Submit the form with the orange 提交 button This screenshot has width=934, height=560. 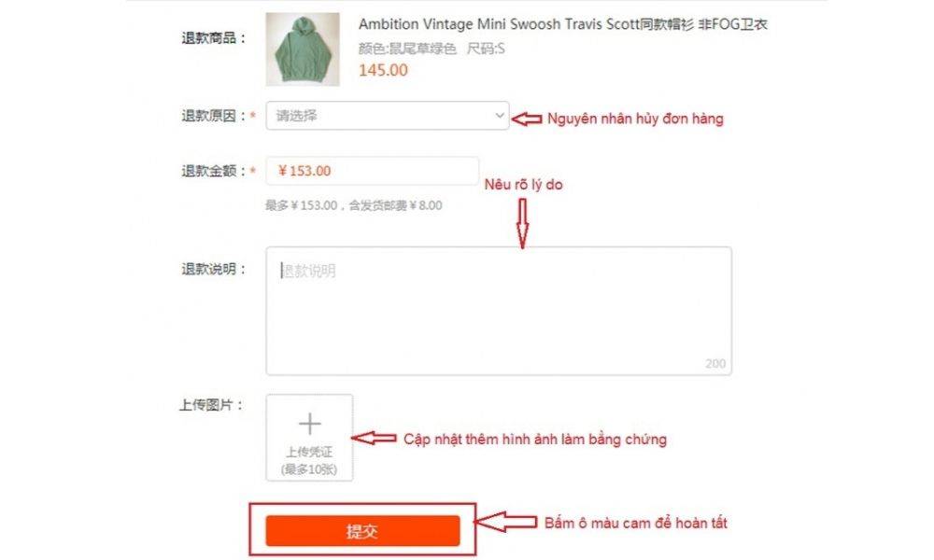point(362,531)
